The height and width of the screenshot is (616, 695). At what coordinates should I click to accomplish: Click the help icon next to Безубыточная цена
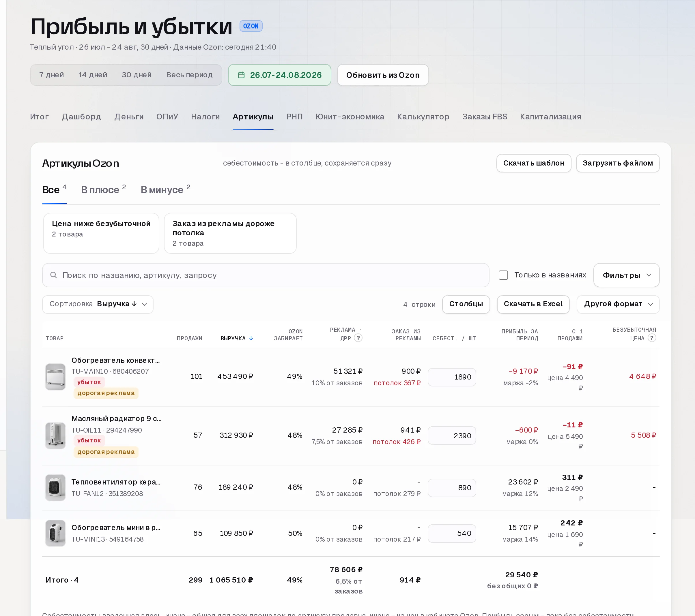pos(652,338)
